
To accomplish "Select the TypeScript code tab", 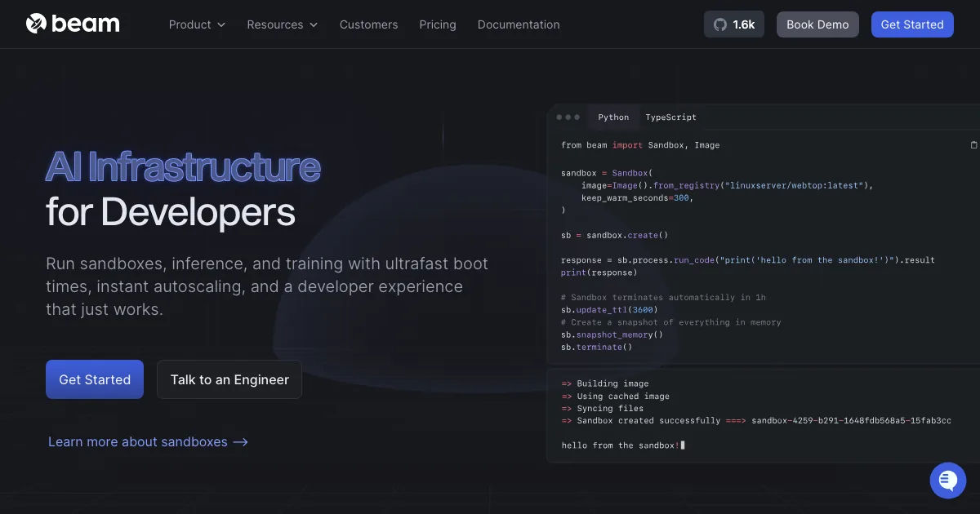I will coord(670,117).
